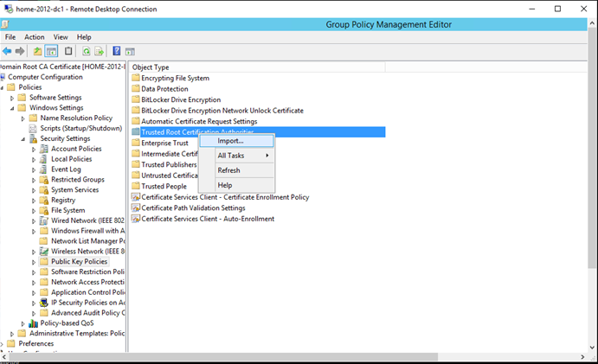Click the Show/Hide Action Pane toolbar icon
Image resolution: width=598 pixels, height=364 pixels.
130,52
